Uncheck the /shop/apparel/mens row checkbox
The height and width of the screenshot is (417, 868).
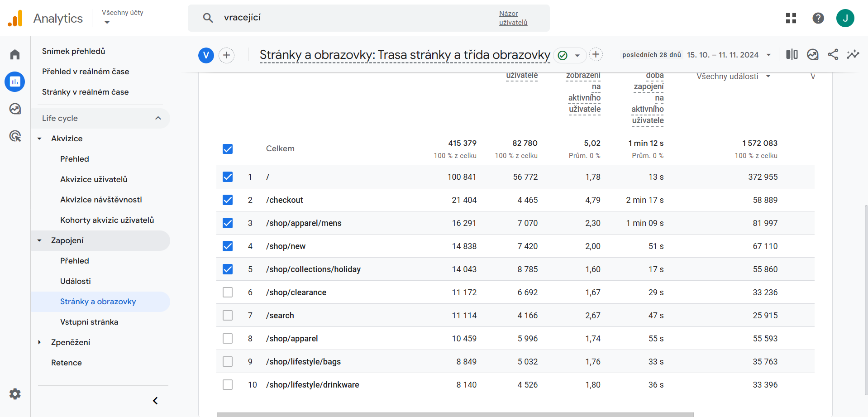(228, 223)
